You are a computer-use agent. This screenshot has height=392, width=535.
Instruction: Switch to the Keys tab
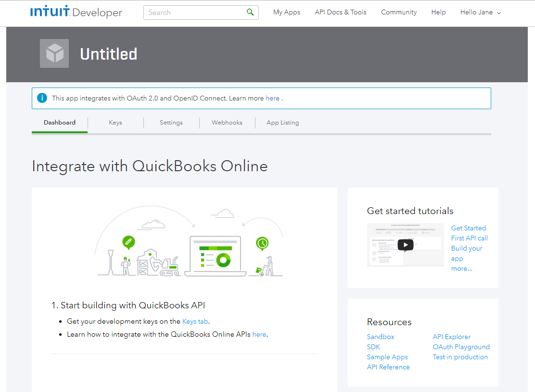click(x=115, y=123)
